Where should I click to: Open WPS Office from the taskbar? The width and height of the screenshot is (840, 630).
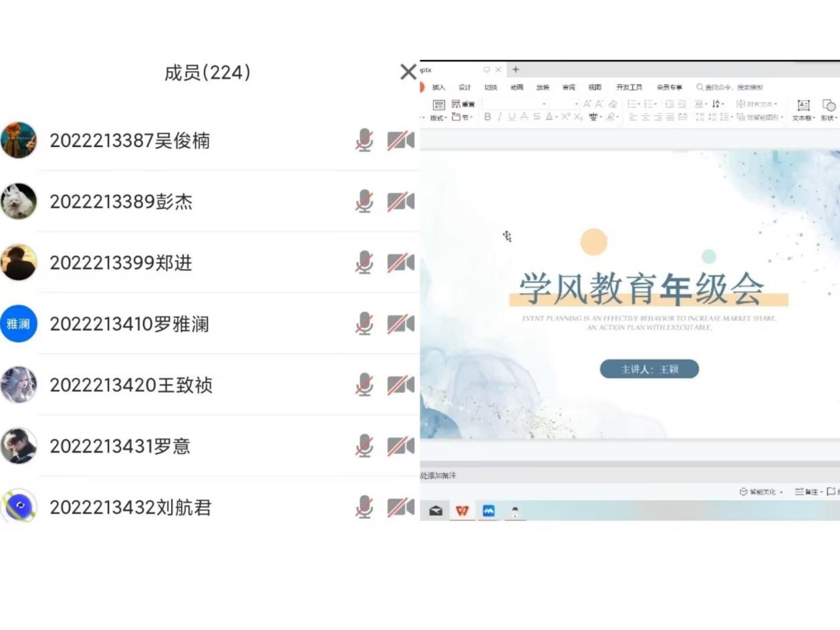(462, 511)
